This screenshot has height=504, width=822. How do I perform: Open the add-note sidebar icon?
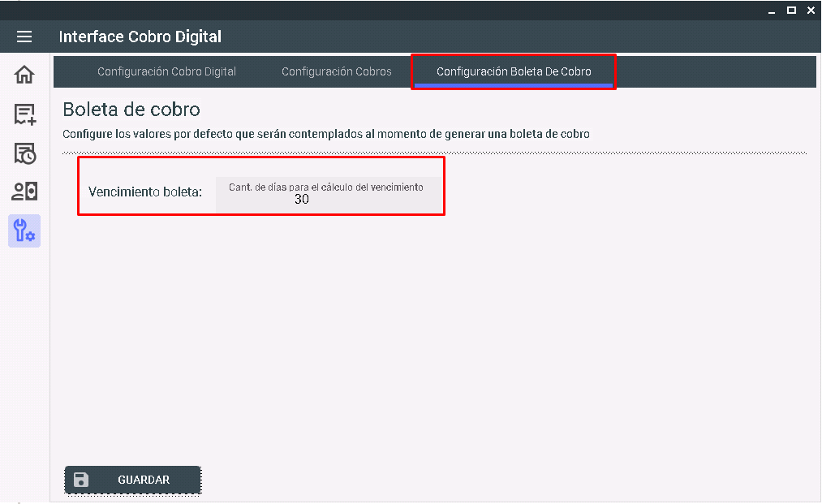coord(24,114)
